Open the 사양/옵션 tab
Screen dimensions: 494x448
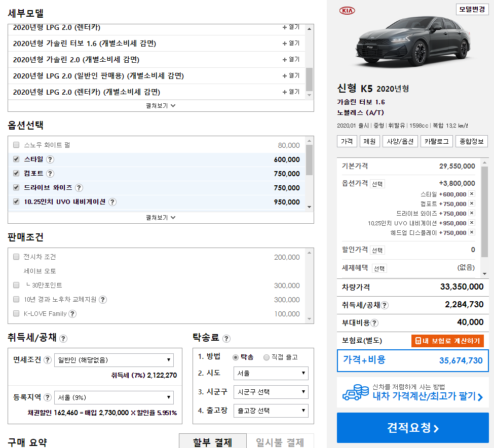coord(400,141)
